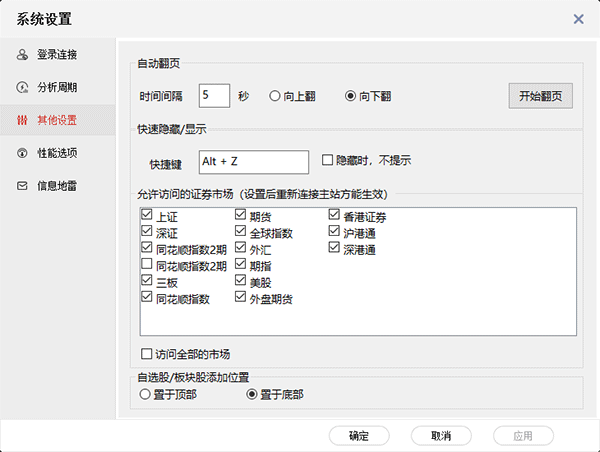Click the 登录连接 link icon in sidebar
600x452 pixels.
click(x=22, y=54)
